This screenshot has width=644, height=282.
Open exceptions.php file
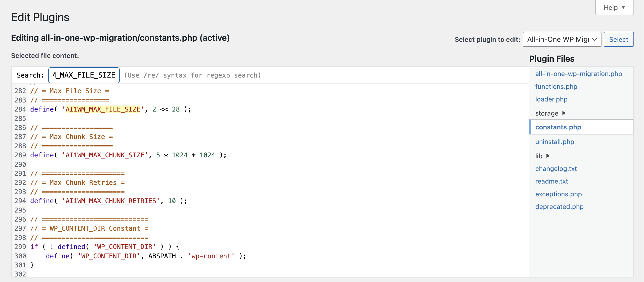coord(558,194)
